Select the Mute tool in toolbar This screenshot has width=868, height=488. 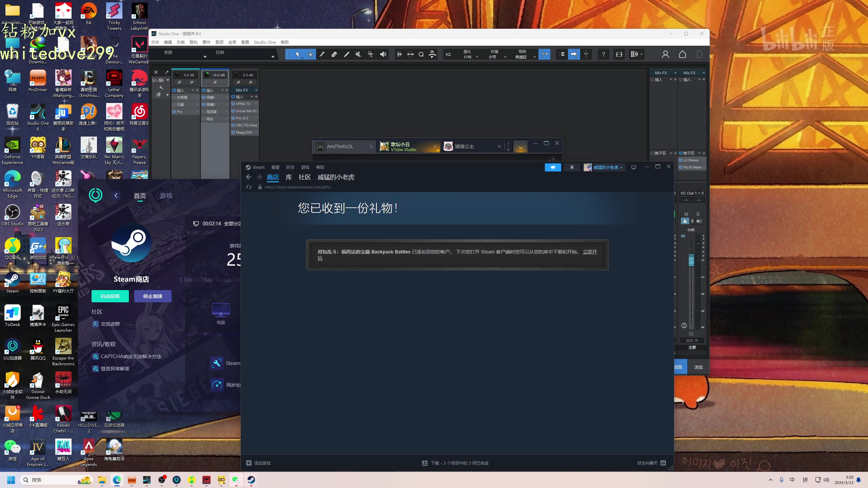pyautogui.click(x=358, y=54)
